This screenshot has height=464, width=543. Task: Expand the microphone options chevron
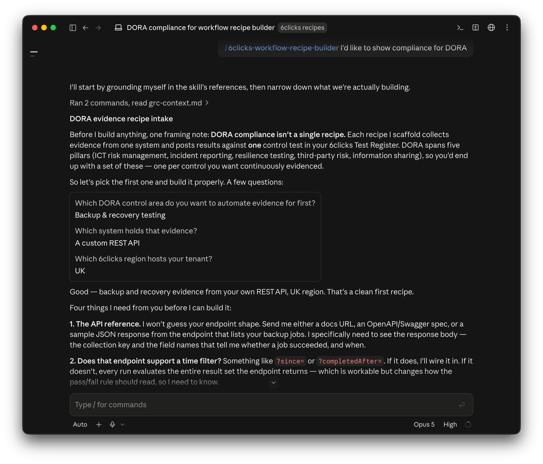[122, 425]
